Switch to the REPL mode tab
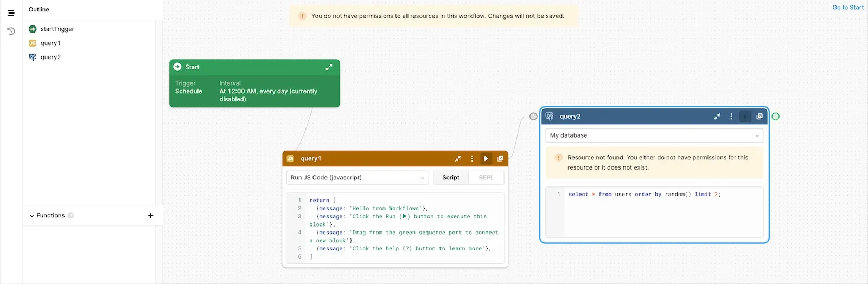Image resolution: width=868 pixels, height=284 pixels. click(486, 178)
